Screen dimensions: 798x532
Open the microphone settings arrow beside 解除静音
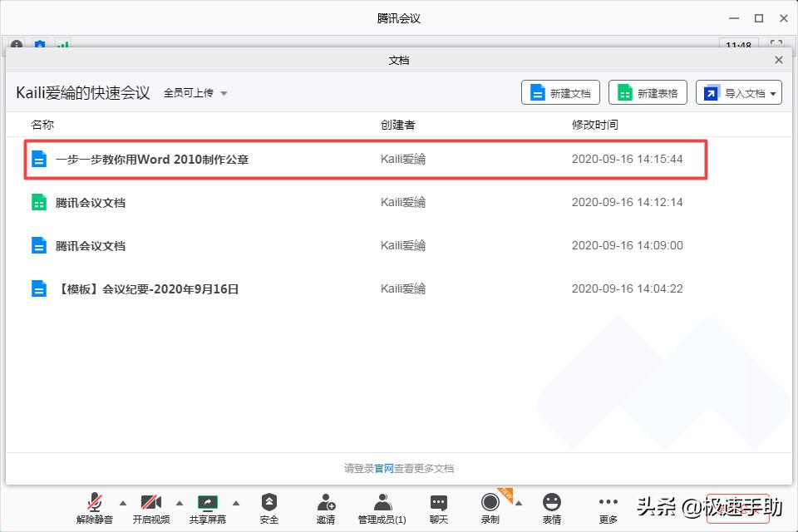[123, 502]
